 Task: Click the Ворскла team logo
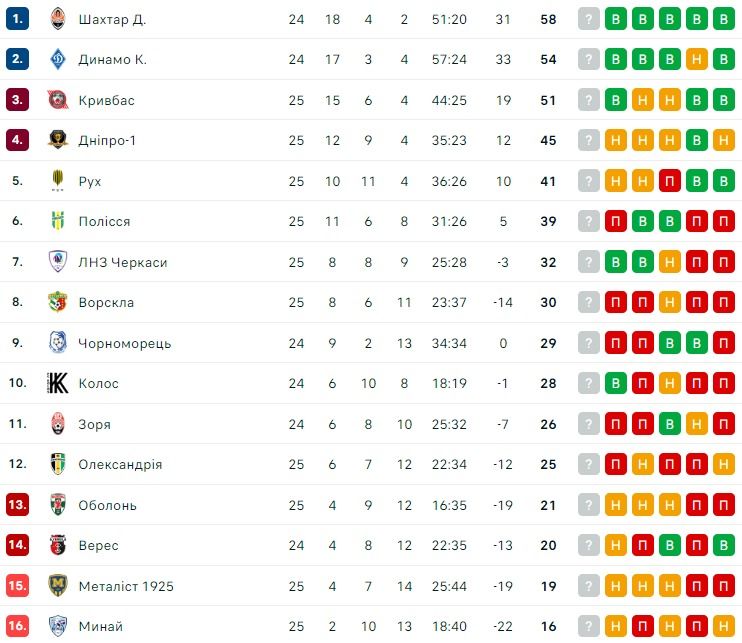coord(57,302)
